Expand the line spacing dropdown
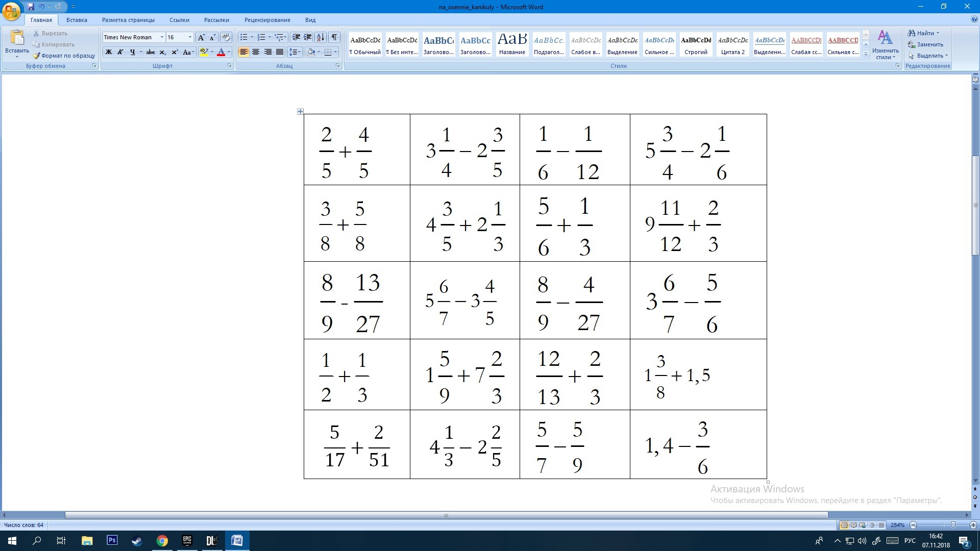The height and width of the screenshot is (551, 980). pos(300,52)
